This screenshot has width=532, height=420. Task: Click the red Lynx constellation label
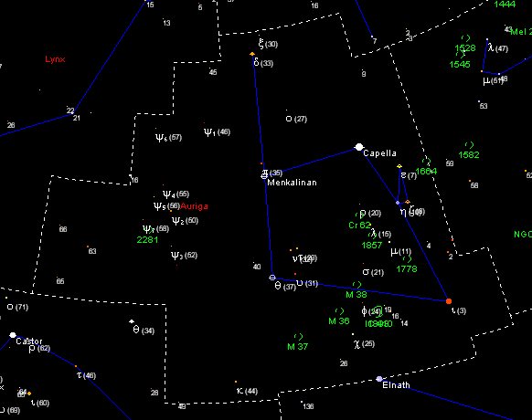point(55,59)
